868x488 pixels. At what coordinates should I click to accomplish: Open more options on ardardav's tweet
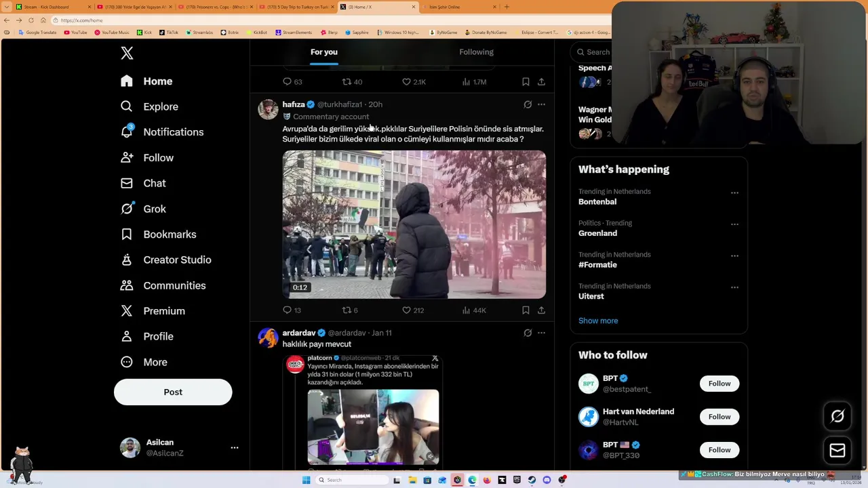click(541, 333)
